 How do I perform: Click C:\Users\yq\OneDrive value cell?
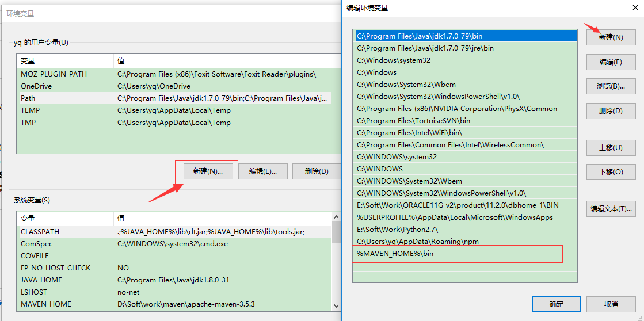coord(154,86)
